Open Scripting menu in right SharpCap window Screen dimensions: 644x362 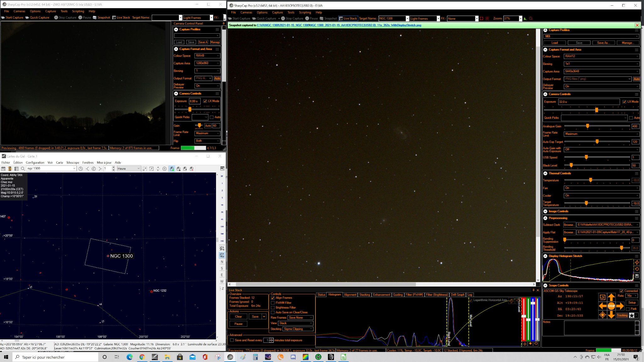click(x=305, y=13)
